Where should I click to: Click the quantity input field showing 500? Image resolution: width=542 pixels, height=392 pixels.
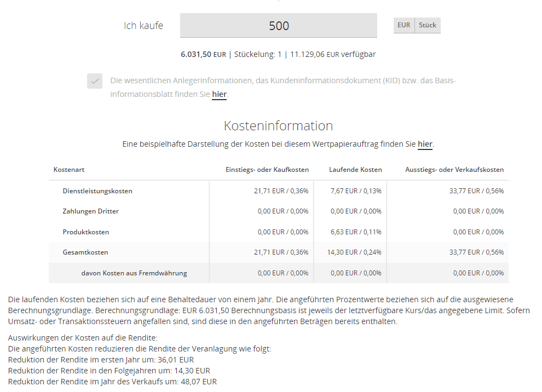tap(278, 26)
